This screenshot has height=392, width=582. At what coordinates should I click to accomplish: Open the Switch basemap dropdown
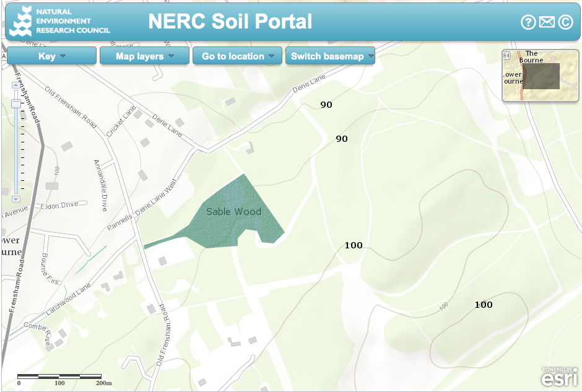point(330,56)
